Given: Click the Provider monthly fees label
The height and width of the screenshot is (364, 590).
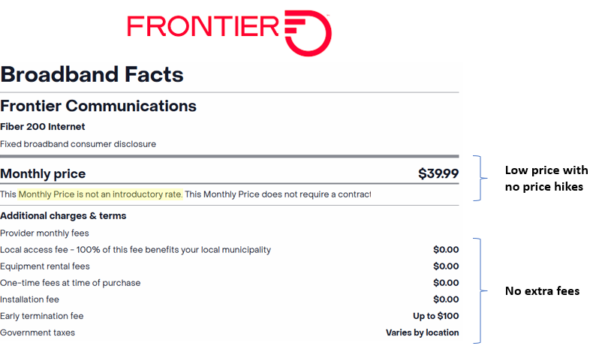Looking at the screenshot, I should [44, 233].
